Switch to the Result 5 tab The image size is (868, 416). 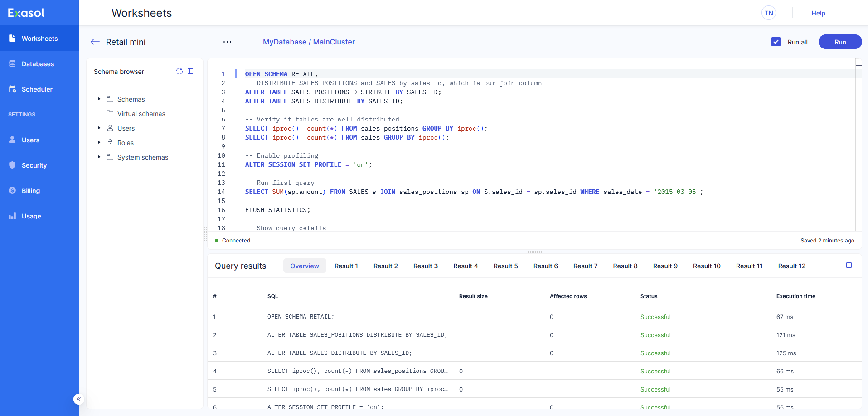tap(505, 266)
